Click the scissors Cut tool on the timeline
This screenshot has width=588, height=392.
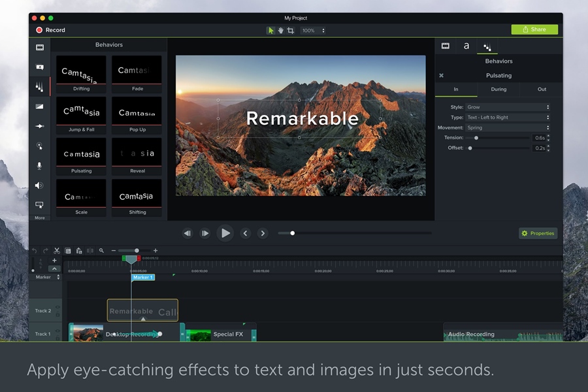[x=57, y=250]
